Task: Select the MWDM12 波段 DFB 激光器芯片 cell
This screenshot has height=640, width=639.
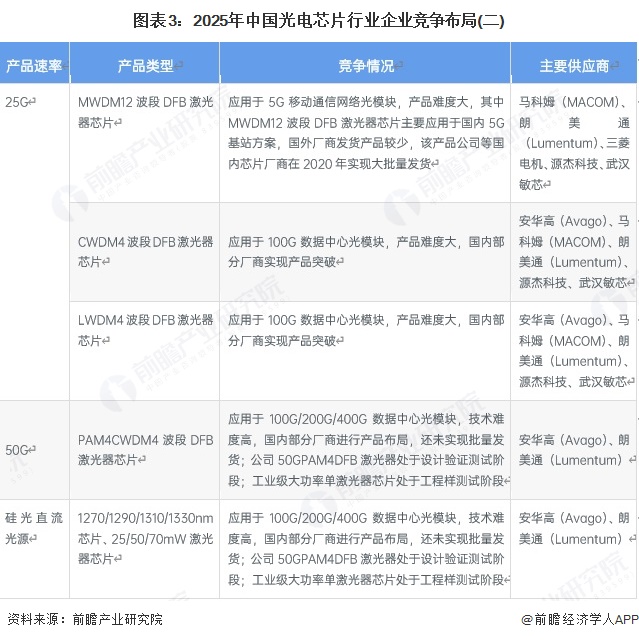Action: [145, 111]
